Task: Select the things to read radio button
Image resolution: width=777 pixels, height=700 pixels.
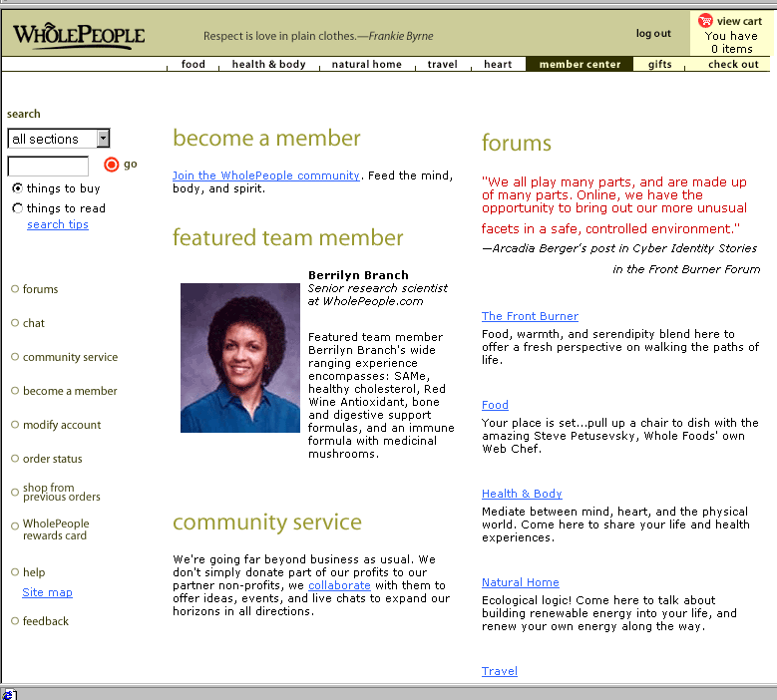Action: point(17,208)
